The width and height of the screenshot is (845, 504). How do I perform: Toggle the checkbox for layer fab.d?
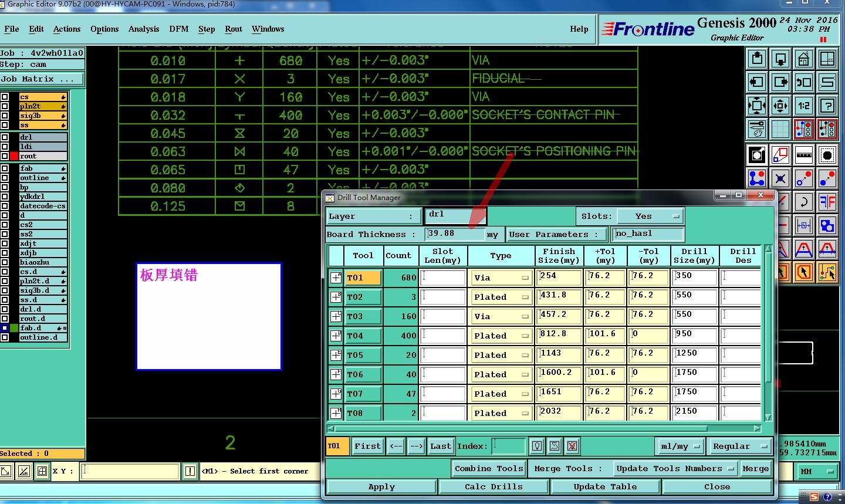[5, 328]
